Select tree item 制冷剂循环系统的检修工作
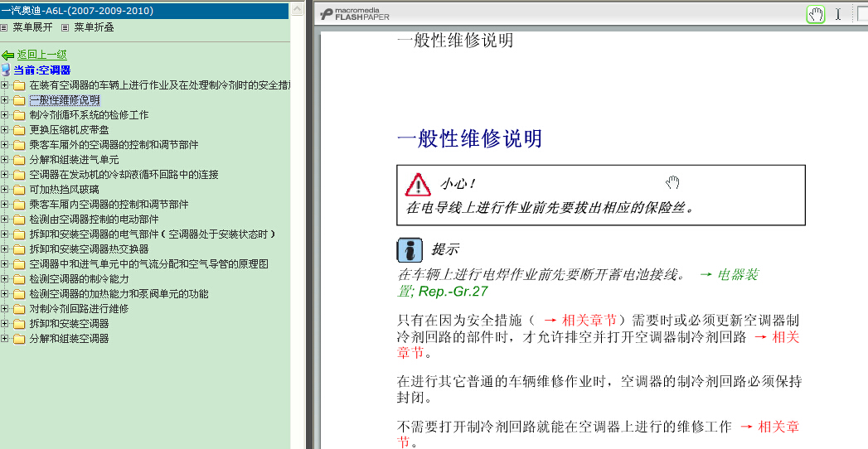This screenshot has width=868, height=449. (90, 115)
